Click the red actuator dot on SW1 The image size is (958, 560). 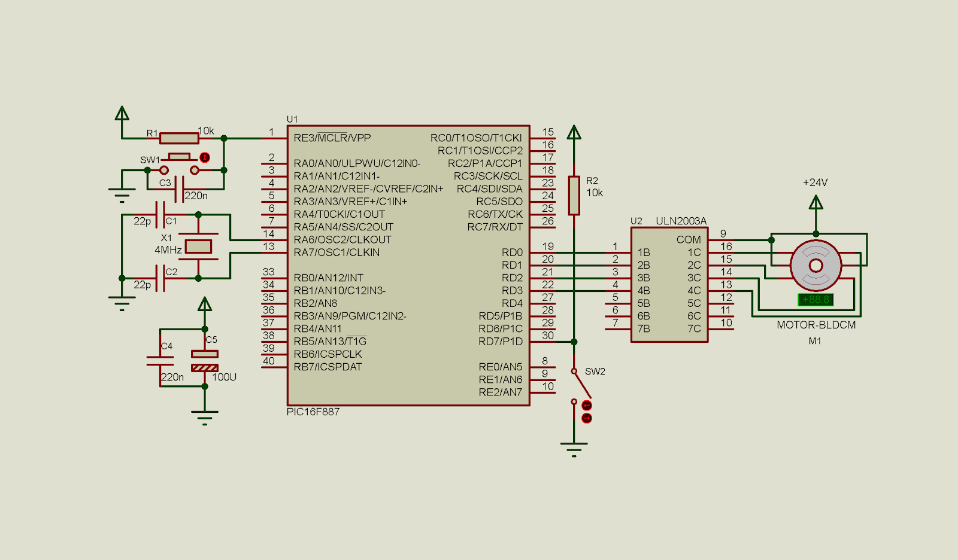tap(205, 157)
